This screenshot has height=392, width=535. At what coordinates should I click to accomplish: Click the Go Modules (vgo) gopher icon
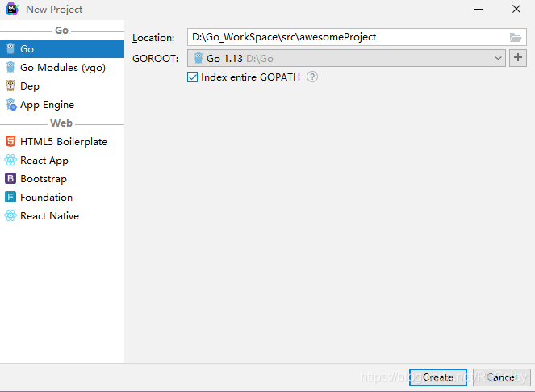tap(10, 67)
